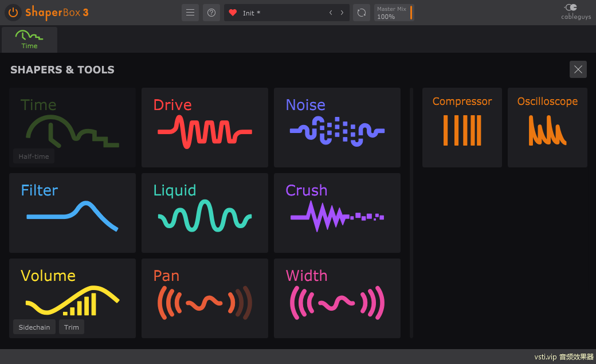Add the Pan shaper
Viewport: 596px width, 364px height.
tap(205, 298)
